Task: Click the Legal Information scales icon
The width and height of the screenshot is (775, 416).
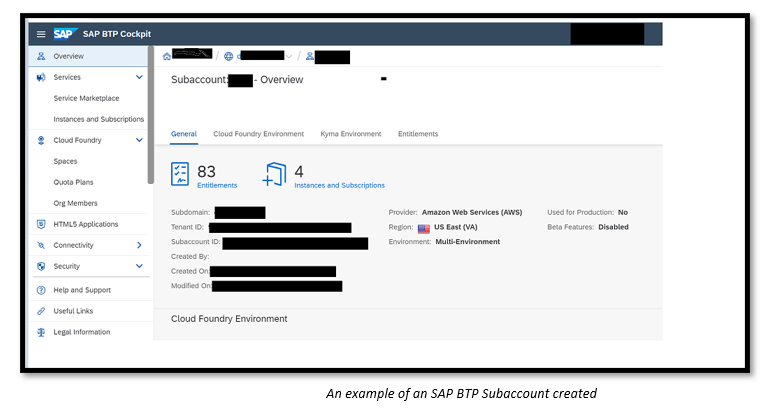Action: pos(41,332)
